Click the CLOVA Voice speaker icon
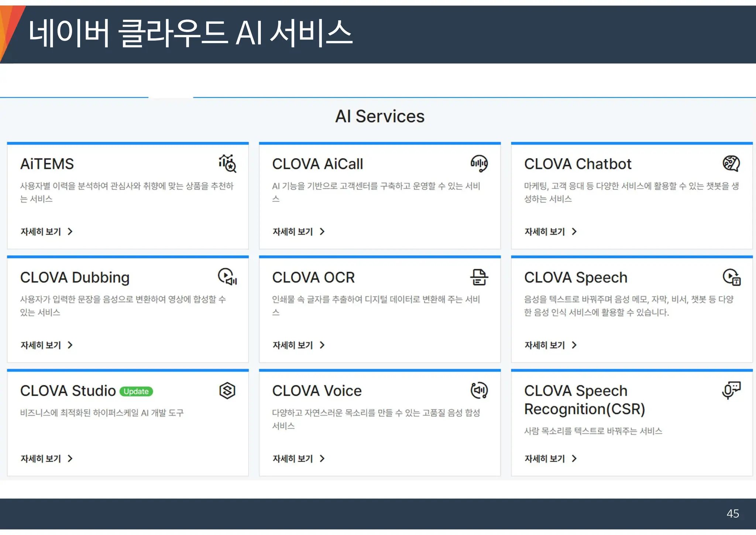The image size is (756, 535). (x=479, y=391)
